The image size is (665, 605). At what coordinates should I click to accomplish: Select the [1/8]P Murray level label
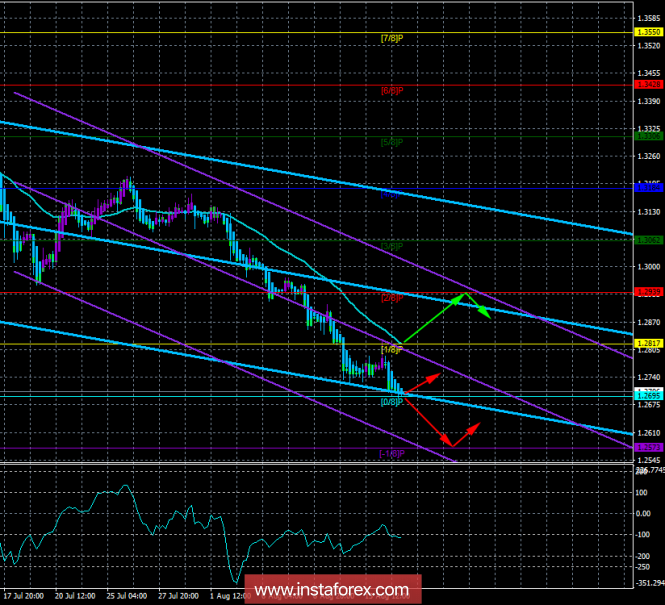point(392,350)
